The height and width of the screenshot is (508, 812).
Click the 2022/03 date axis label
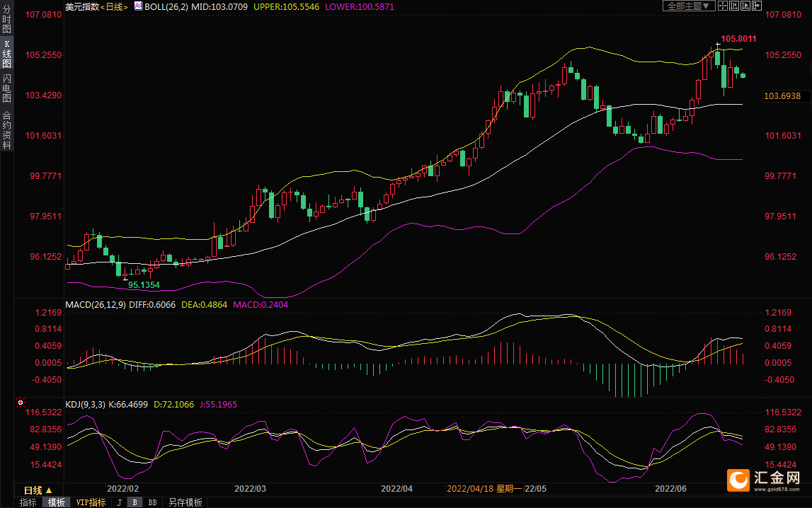coord(250,489)
